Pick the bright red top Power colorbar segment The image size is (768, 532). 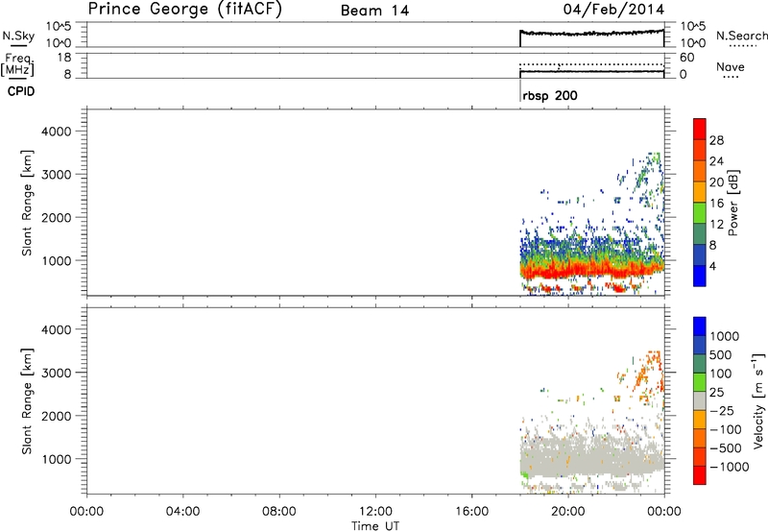[700, 129]
